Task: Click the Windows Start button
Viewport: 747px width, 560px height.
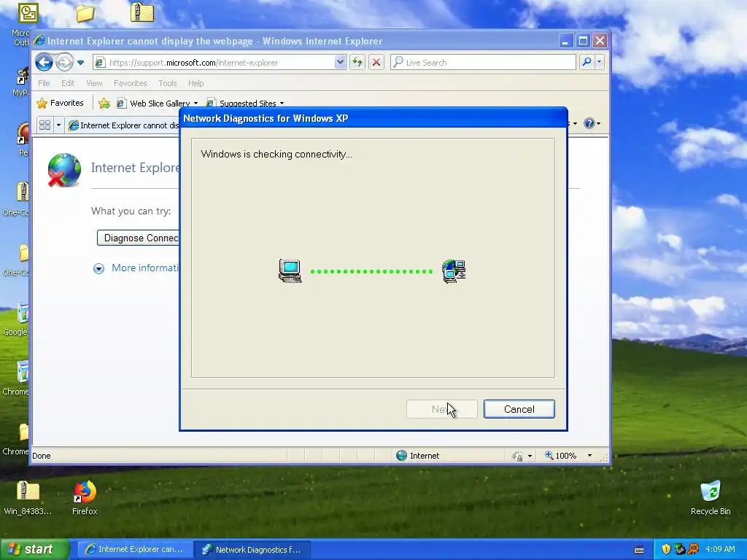Action: coord(34,549)
